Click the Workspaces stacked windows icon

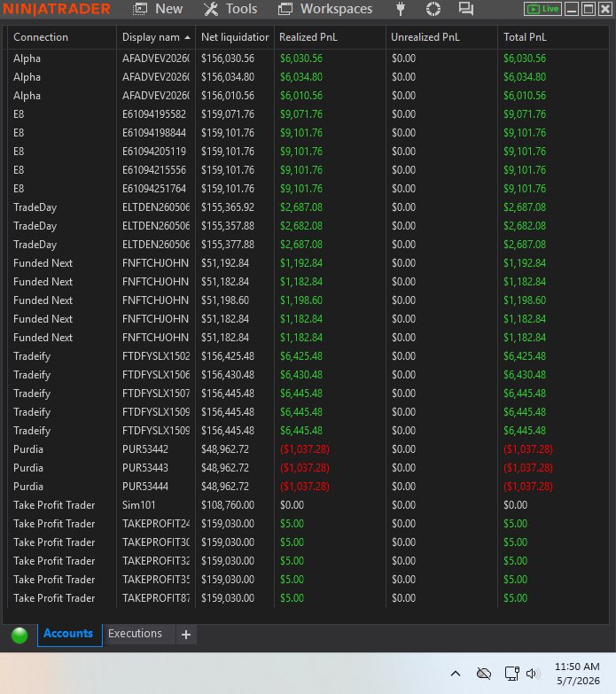pos(285,9)
